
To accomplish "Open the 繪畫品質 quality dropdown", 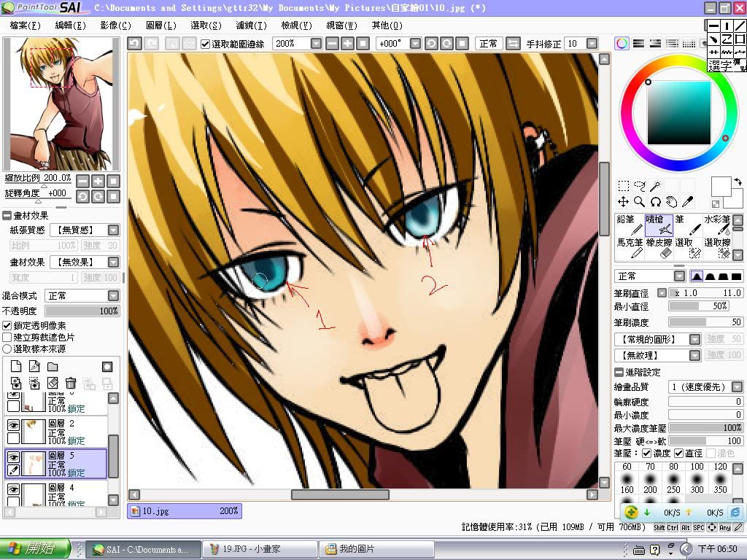I will [737, 386].
